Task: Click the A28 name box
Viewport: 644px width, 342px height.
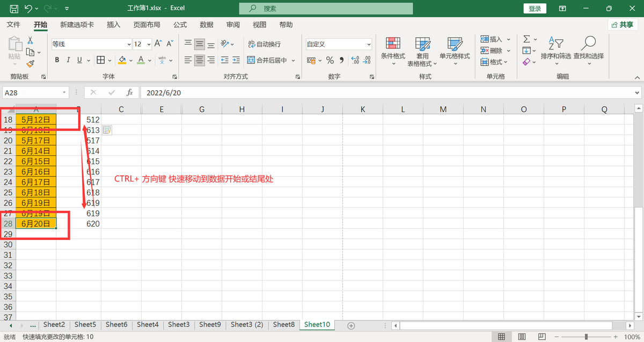Action: 35,92
